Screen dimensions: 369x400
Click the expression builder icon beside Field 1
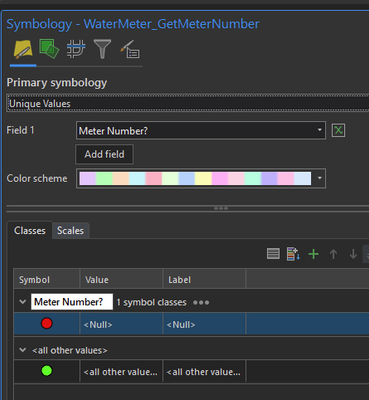pos(338,130)
